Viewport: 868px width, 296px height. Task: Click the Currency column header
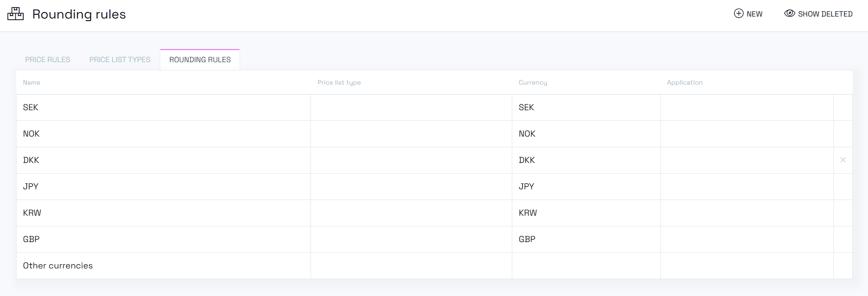coord(533,83)
